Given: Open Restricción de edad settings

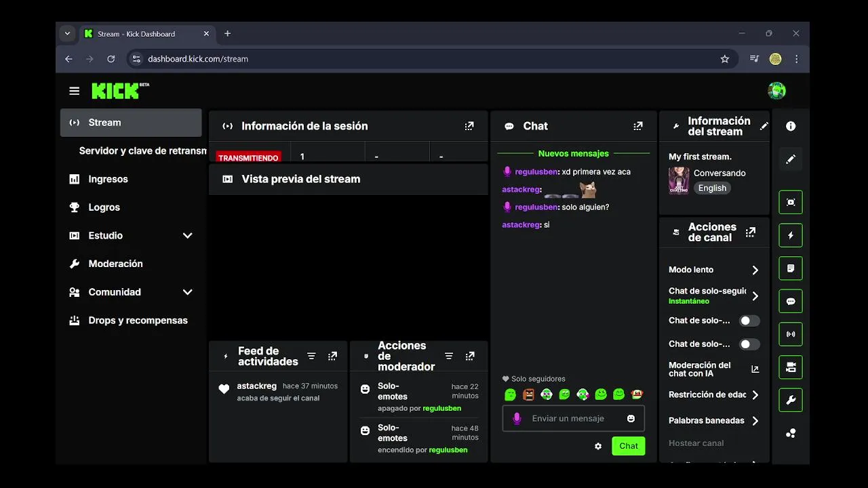Looking at the screenshot, I should (714, 394).
